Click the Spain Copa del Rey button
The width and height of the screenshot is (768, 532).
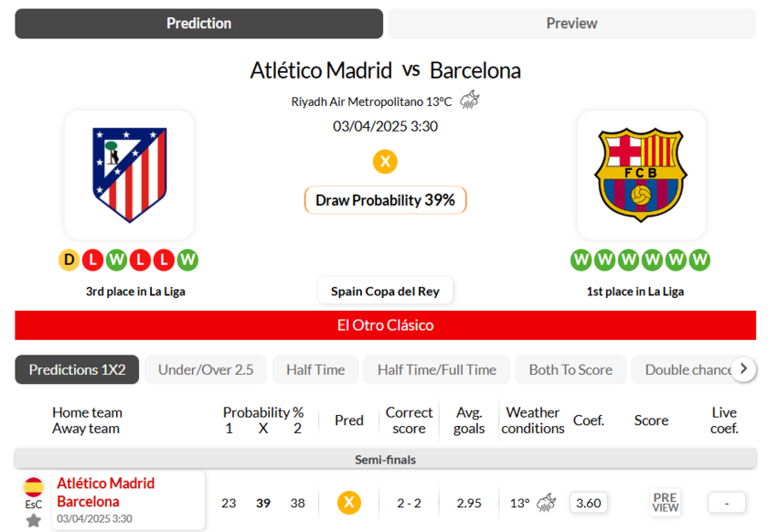[385, 291]
